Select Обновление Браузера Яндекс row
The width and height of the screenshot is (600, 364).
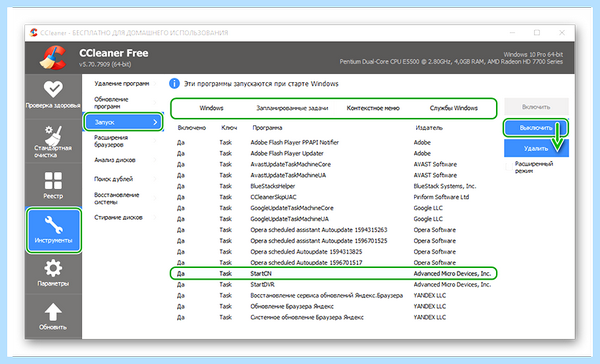click(x=333, y=306)
